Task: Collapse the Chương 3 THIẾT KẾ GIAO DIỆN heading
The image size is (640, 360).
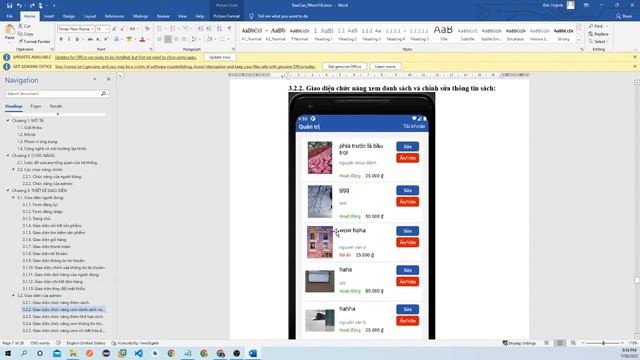Action: pyautogui.click(x=8, y=190)
